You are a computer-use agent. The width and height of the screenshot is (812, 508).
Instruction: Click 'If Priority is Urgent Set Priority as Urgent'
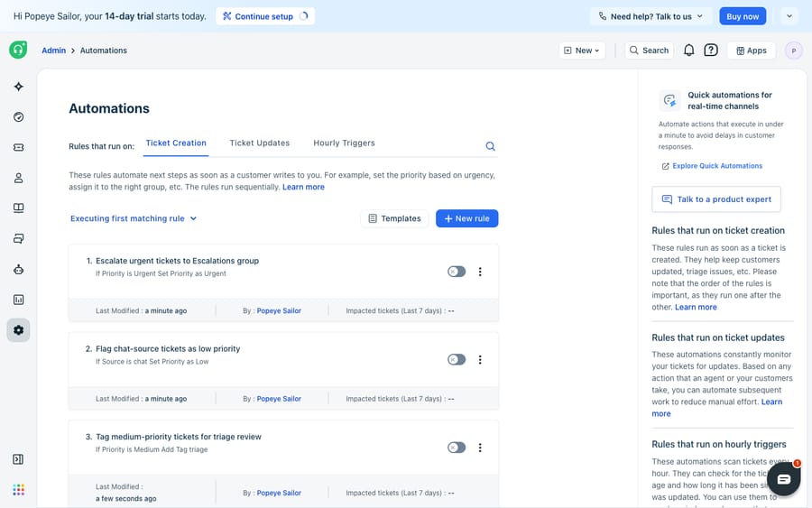coord(161,274)
